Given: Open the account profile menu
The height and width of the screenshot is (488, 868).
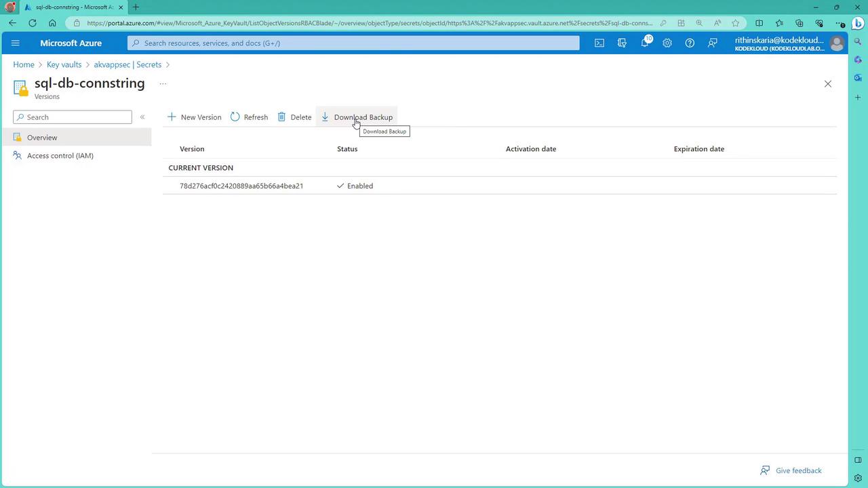Looking at the screenshot, I should 837,43.
